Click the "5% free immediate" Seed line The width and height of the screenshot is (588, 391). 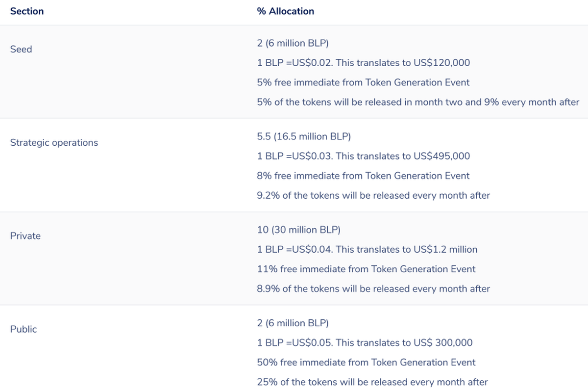(363, 82)
